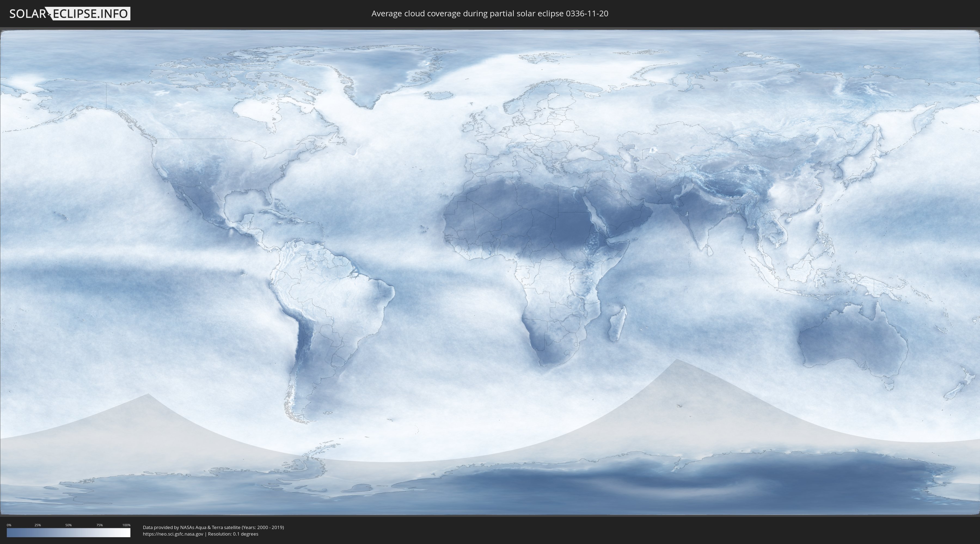Click on Iceland on the map

439,95
